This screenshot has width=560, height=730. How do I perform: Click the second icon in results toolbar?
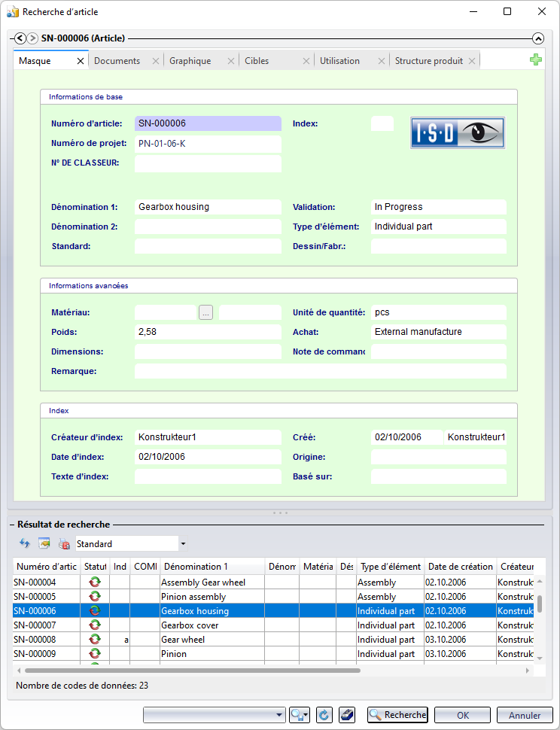[x=44, y=543]
